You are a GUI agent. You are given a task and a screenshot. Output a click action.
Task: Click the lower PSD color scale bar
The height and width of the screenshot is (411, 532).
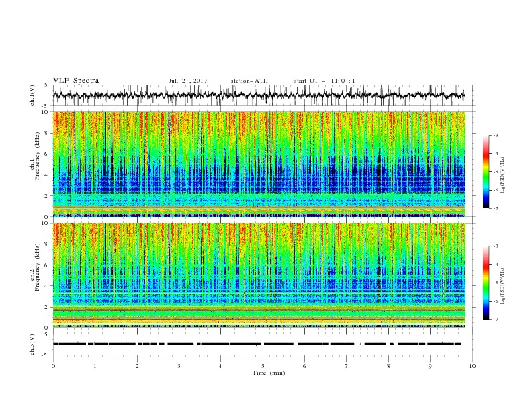pos(486,283)
